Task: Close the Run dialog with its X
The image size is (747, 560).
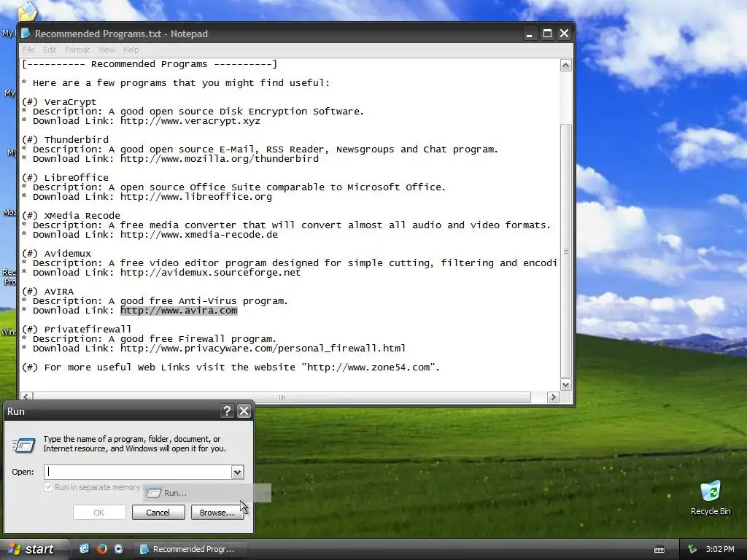Action: point(244,411)
